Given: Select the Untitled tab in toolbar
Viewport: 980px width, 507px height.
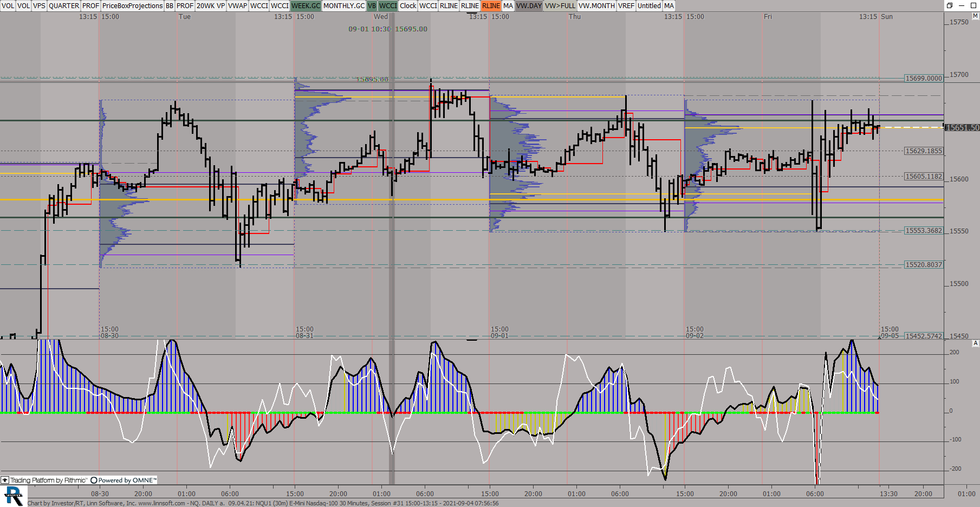Looking at the screenshot, I should tap(649, 5).
